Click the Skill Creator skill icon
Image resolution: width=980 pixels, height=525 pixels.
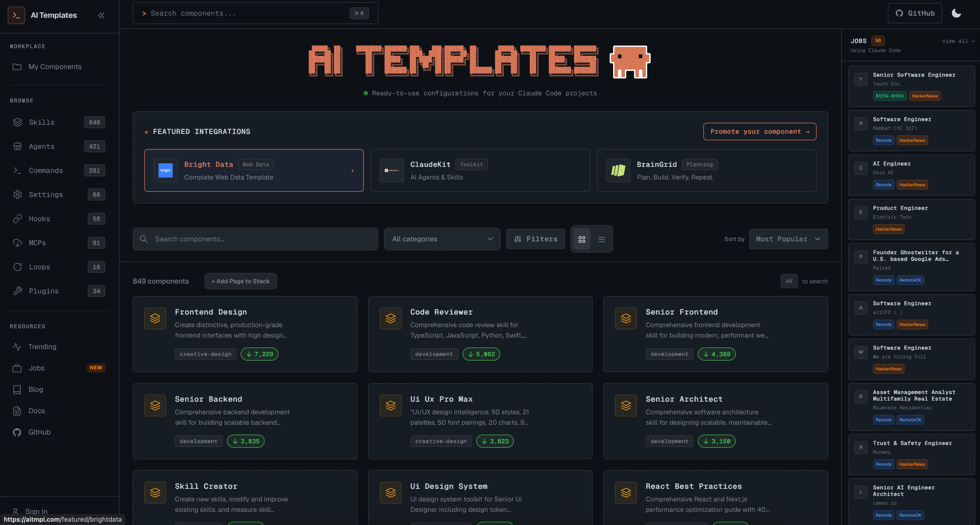(x=155, y=493)
